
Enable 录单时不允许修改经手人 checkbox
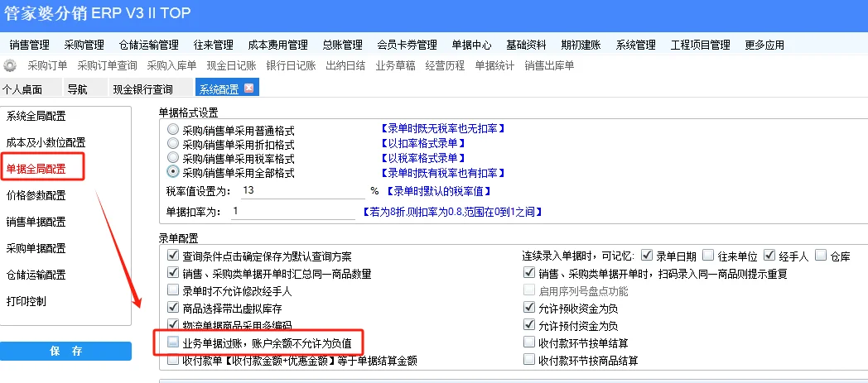(173, 290)
